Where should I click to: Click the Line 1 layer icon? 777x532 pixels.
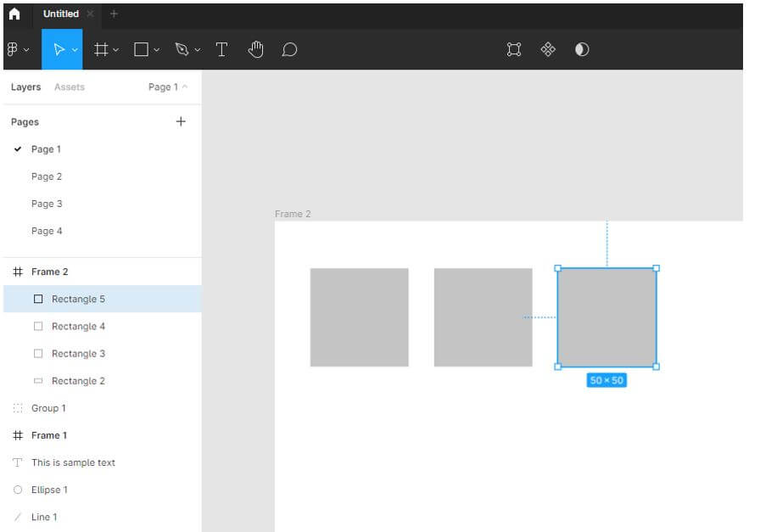tap(18, 517)
